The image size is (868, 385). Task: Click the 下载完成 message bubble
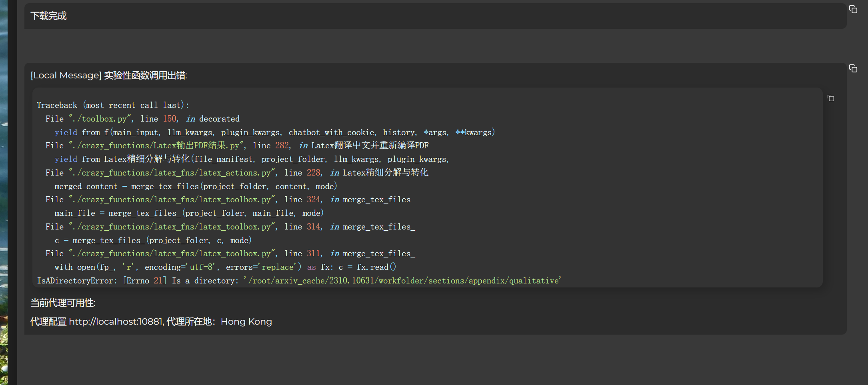click(x=435, y=16)
